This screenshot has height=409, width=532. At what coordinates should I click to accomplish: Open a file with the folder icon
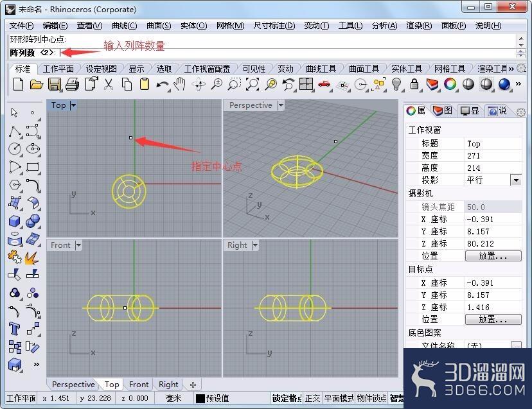[37, 83]
